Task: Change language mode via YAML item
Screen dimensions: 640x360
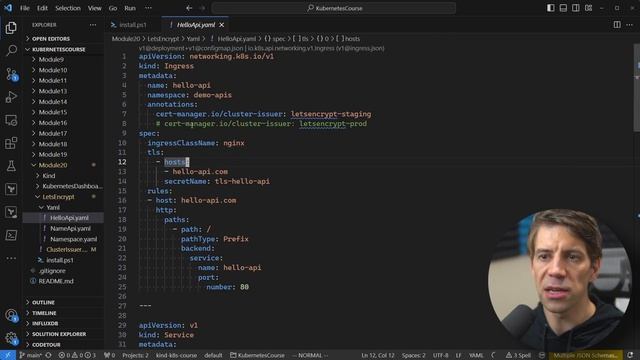Action: 476,355
